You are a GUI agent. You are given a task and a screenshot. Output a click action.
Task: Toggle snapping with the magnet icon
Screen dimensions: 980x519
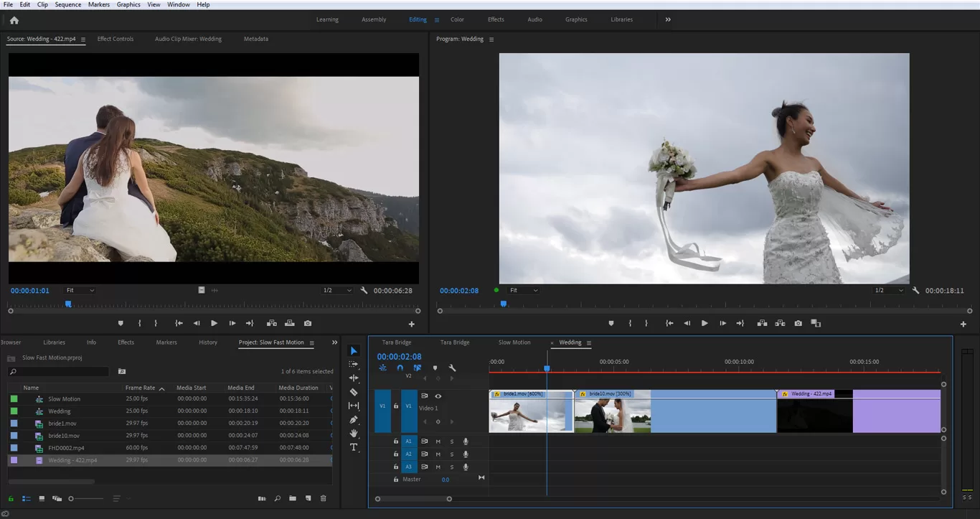tap(400, 368)
